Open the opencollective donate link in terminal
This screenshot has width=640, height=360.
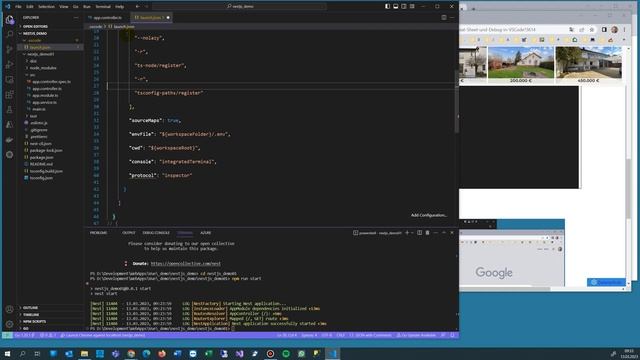185,264
